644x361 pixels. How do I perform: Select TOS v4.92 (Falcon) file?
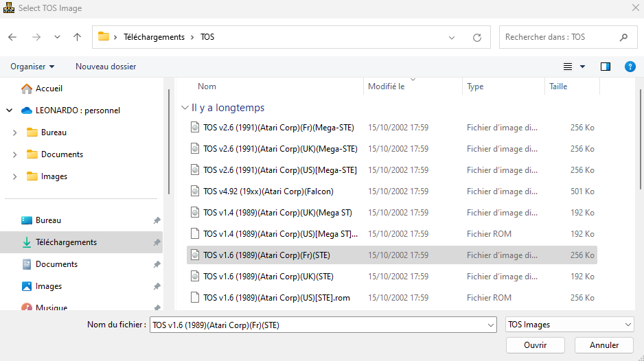coord(392,191)
